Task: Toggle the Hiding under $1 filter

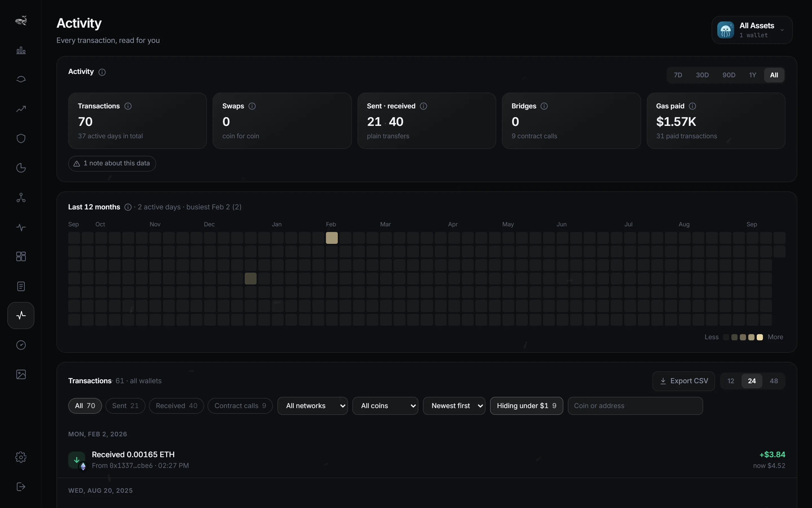Action: [526, 406]
